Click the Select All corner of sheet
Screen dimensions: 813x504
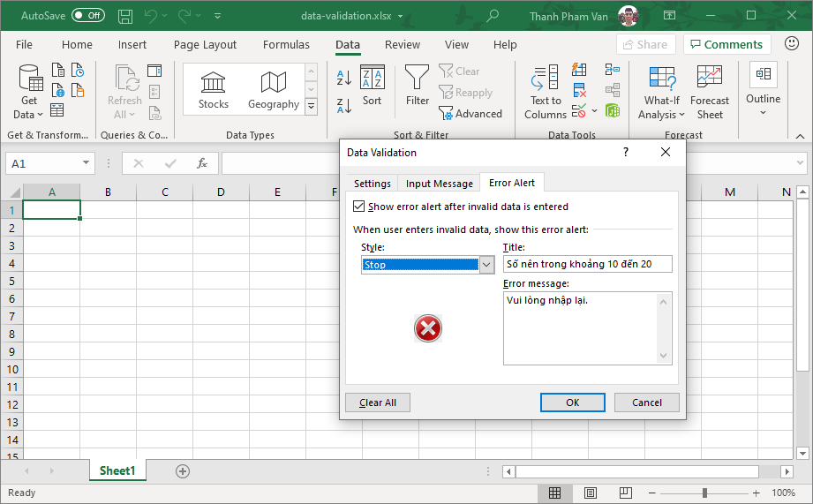[14, 192]
